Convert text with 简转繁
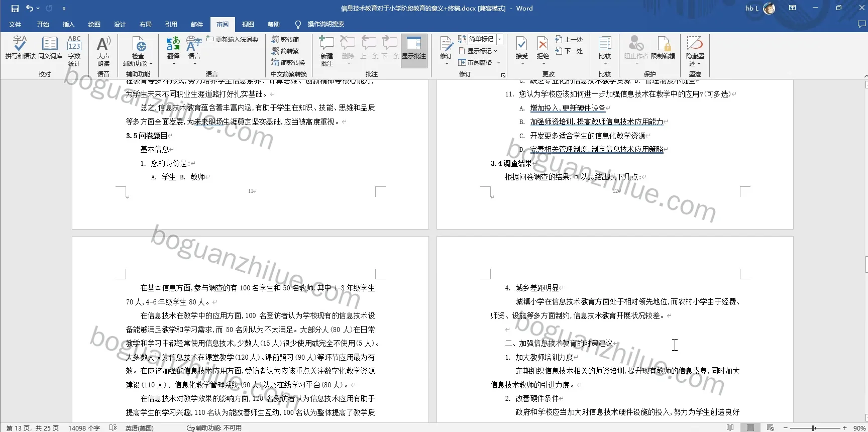 (285, 51)
